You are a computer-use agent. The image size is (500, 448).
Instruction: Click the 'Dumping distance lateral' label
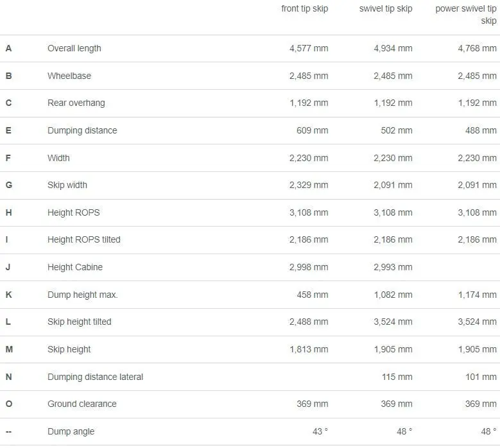pyautogui.click(x=95, y=377)
